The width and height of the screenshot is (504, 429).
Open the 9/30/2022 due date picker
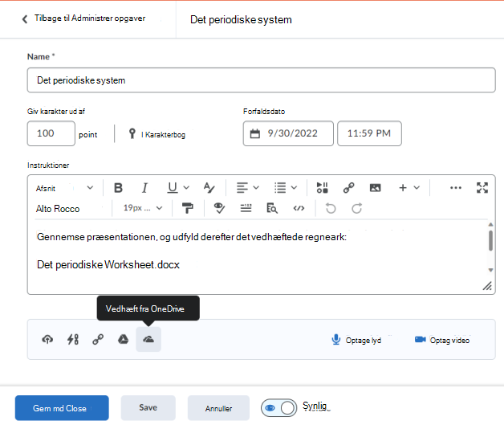pyautogui.click(x=288, y=133)
